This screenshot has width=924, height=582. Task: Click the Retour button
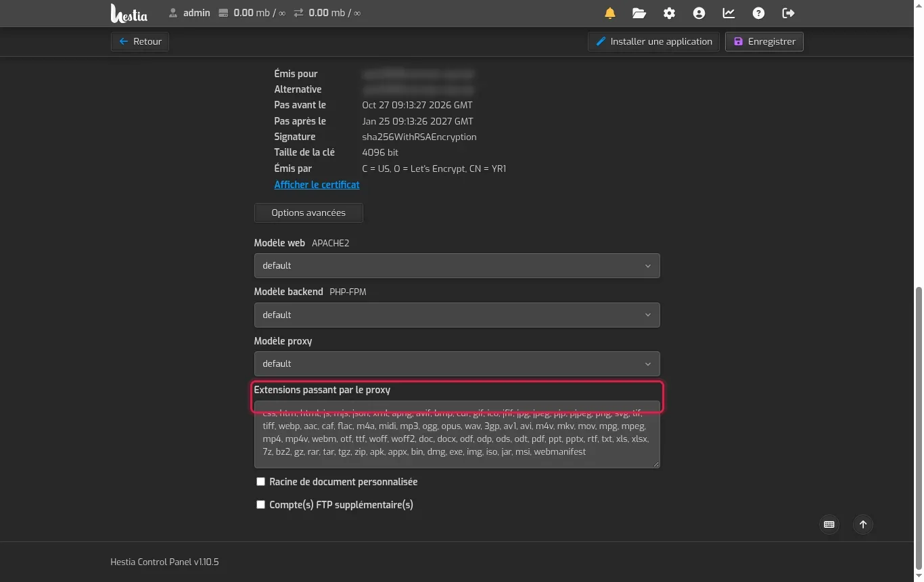[x=140, y=41]
